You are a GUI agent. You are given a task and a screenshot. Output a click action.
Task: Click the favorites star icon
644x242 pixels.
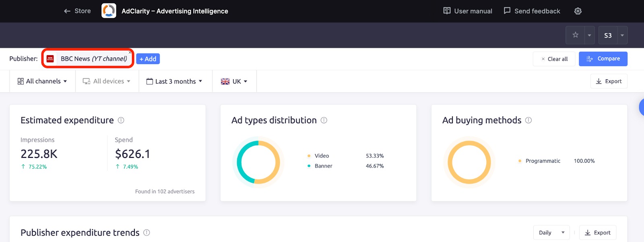(575, 35)
